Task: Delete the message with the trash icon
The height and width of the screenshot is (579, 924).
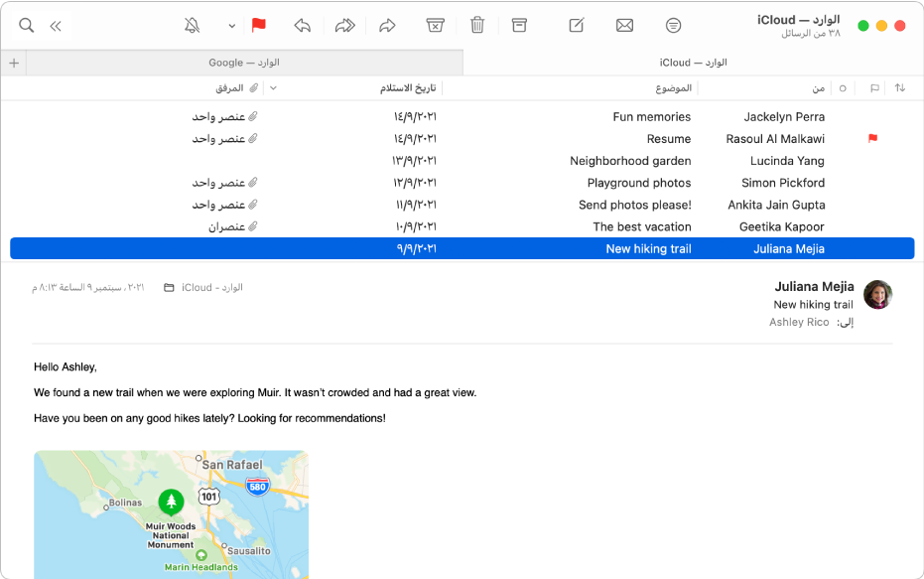Action: click(477, 25)
